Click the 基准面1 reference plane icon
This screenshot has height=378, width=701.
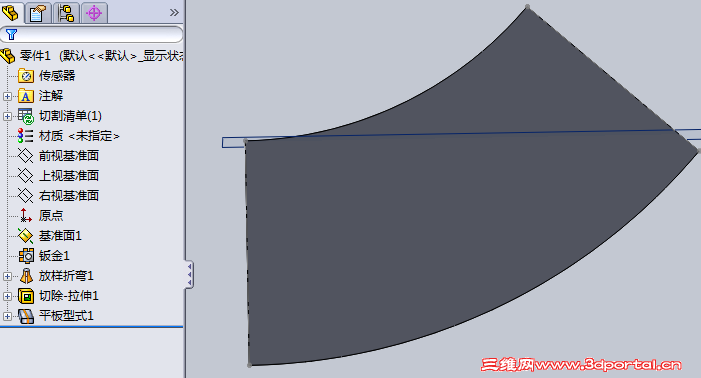tap(25, 235)
